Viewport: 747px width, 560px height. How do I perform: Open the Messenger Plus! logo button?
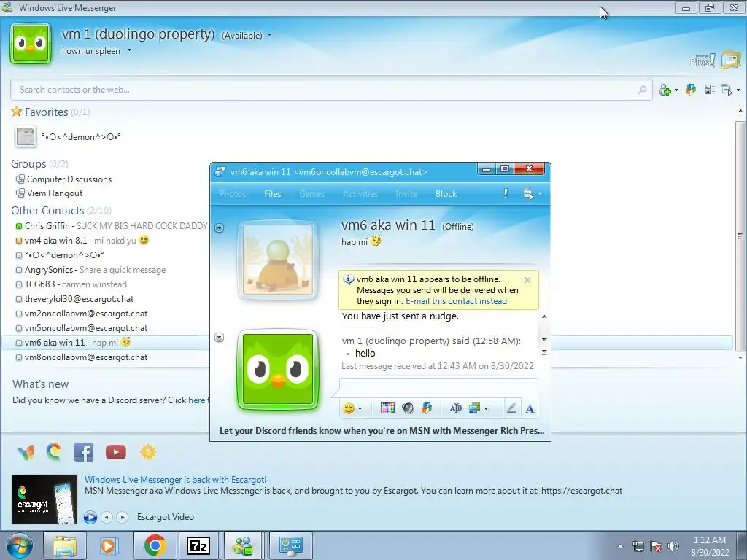point(703,61)
